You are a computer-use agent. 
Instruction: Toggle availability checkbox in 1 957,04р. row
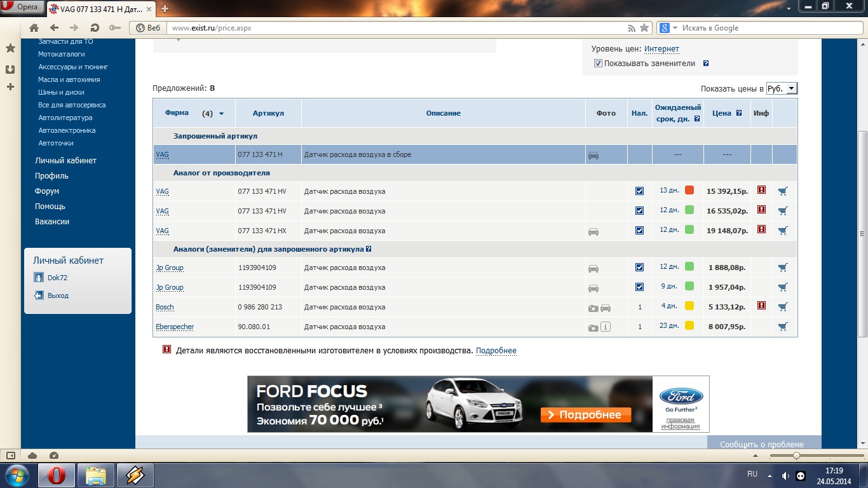pos(640,287)
